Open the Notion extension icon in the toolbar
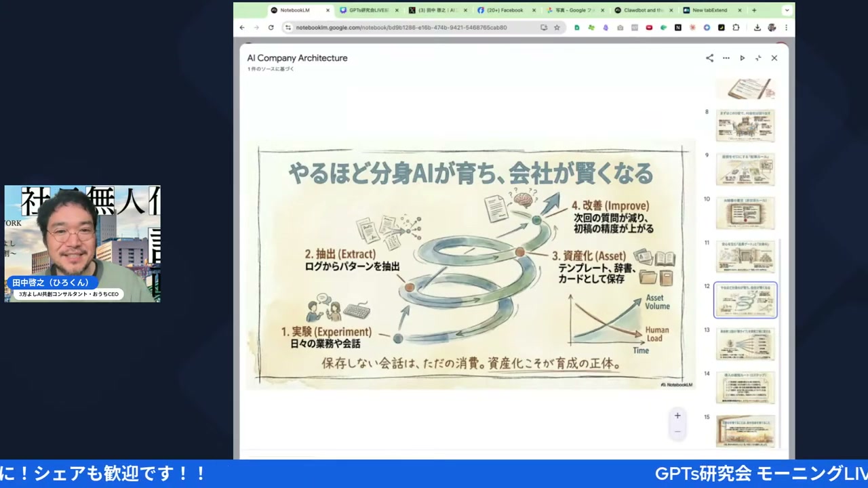The width and height of the screenshot is (868, 488). (x=679, y=27)
